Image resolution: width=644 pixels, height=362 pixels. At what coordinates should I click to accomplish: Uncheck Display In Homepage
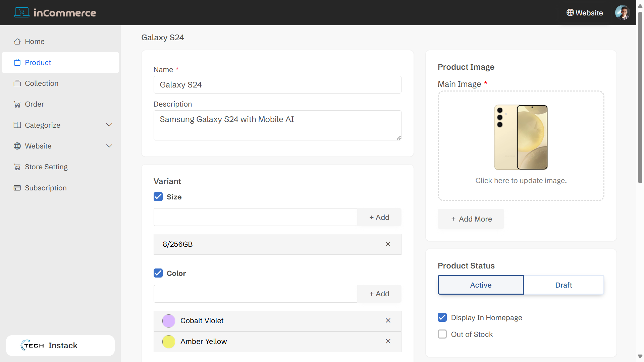(x=442, y=317)
